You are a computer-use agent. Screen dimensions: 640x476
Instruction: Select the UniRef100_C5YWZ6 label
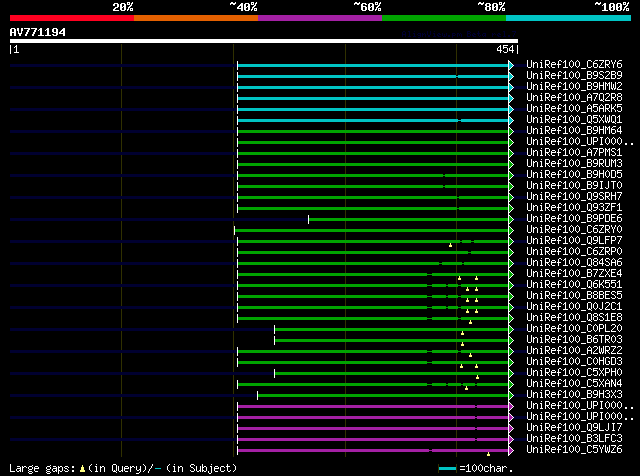(574, 450)
